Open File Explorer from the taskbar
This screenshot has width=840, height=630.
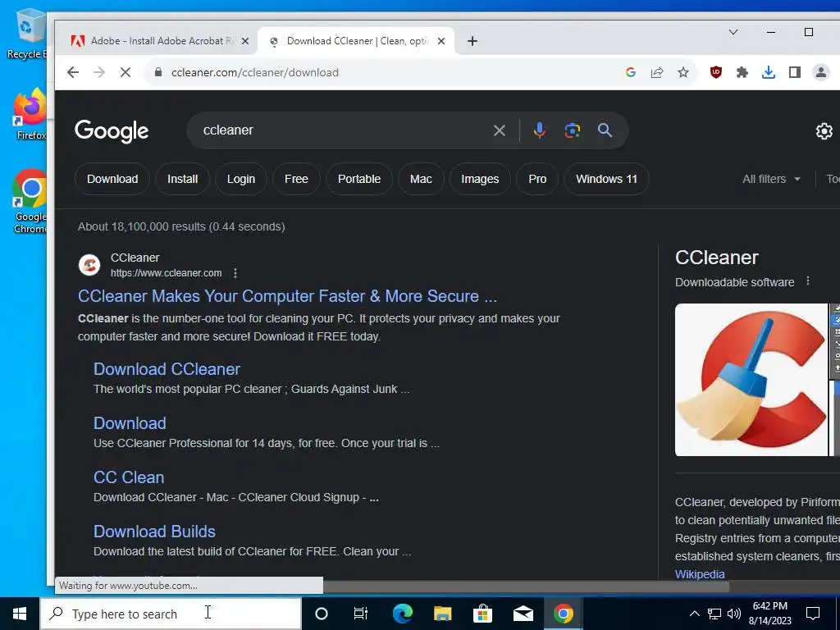coord(442,614)
